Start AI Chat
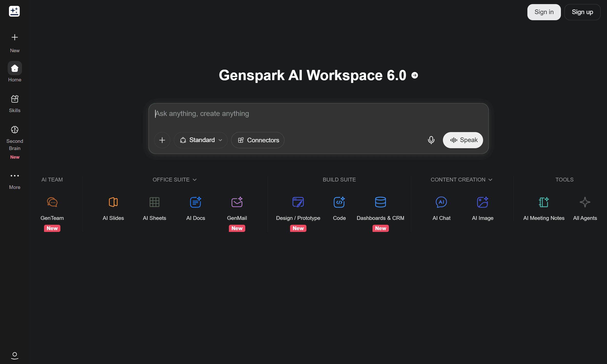This screenshot has width=607, height=364. 441,209
